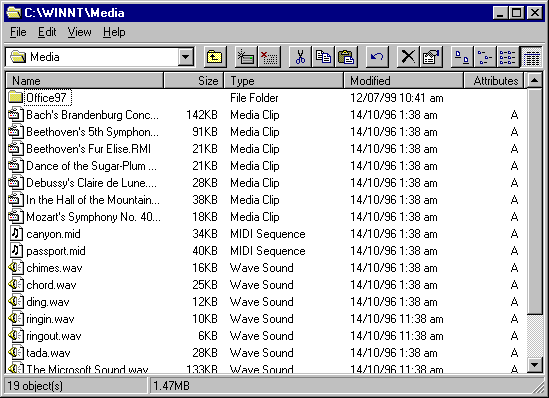Click the Copy toolbar icon
This screenshot has width=549, height=398.
click(x=323, y=57)
